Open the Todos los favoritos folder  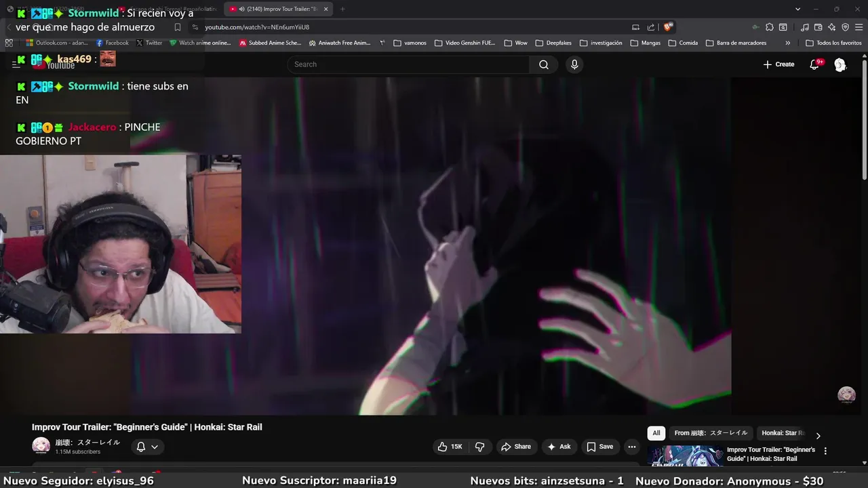pyautogui.click(x=833, y=43)
